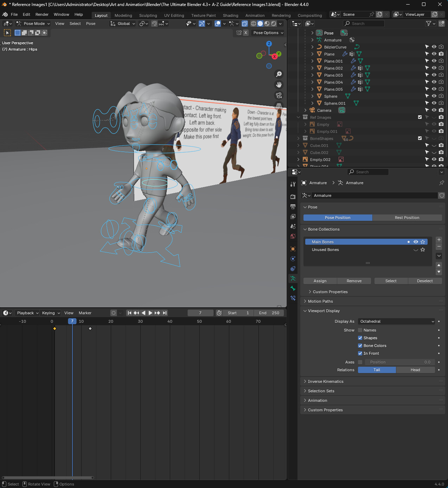Open the Render menu
This screenshot has height=488, width=448.
coord(42,14)
